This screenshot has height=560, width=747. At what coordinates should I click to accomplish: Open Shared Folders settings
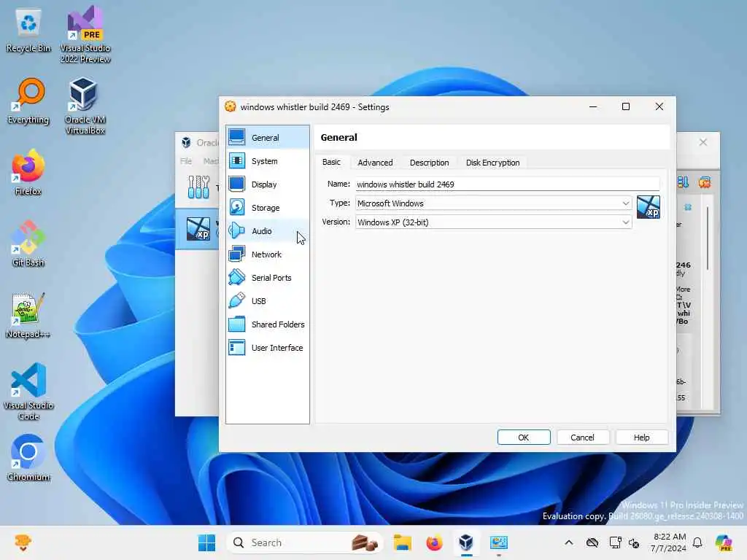tap(267, 324)
